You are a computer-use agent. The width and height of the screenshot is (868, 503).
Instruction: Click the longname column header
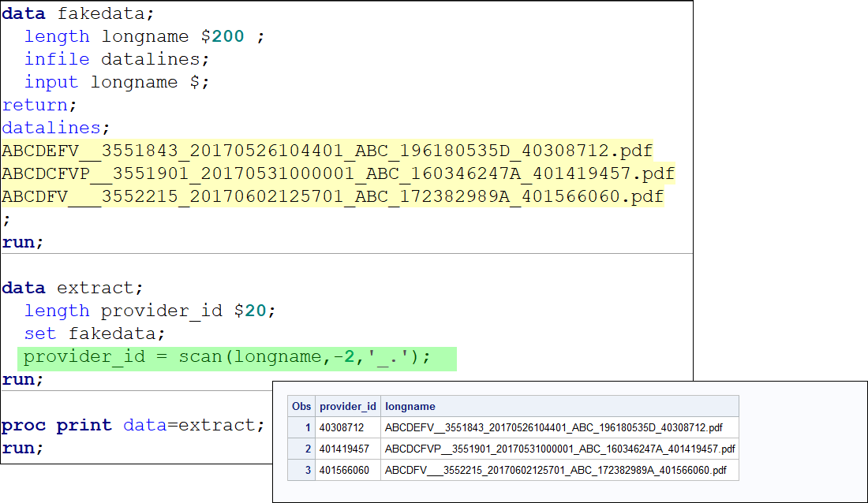coord(559,406)
